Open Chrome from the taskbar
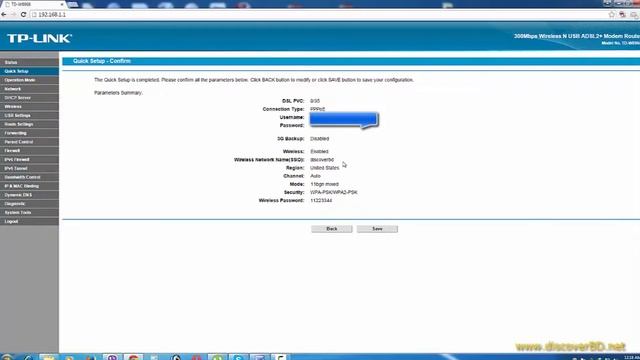Screen dimensions: 640x360 click(133, 357)
